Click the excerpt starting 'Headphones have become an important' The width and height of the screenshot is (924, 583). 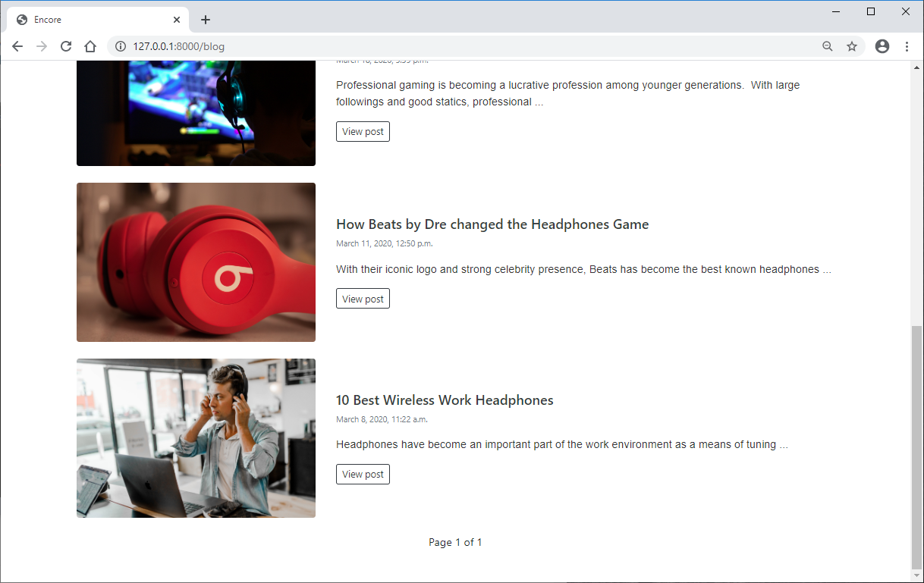coord(562,444)
